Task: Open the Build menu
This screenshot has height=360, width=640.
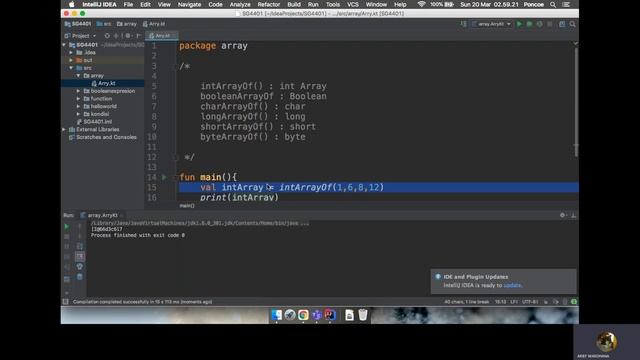Action: point(294,4)
